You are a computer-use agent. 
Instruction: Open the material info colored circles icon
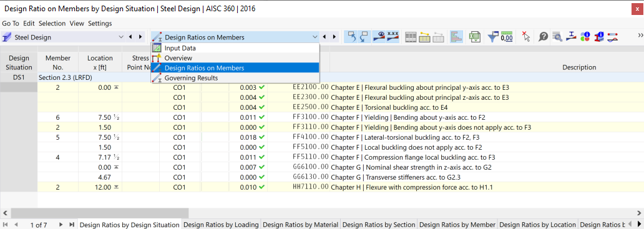coord(585,37)
